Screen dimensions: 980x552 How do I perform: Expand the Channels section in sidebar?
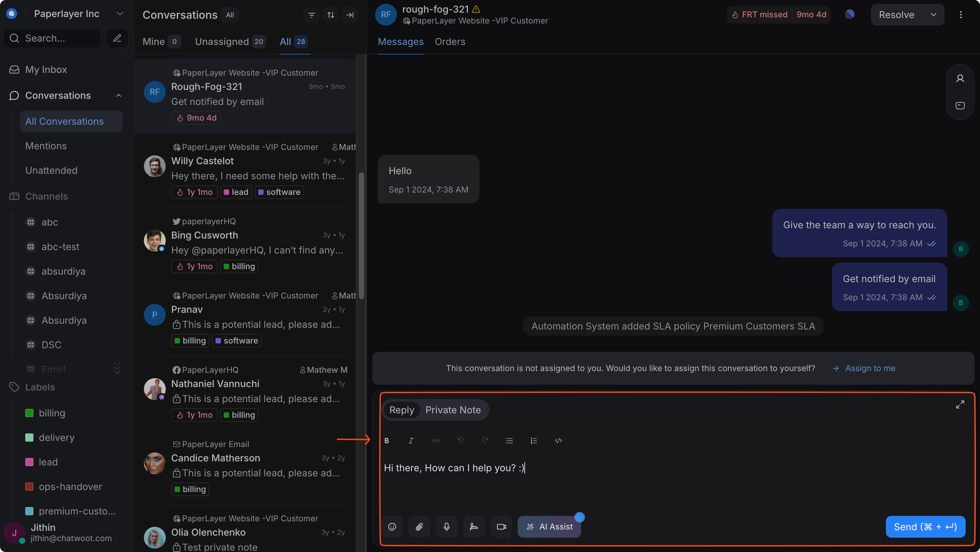coord(46,196)
